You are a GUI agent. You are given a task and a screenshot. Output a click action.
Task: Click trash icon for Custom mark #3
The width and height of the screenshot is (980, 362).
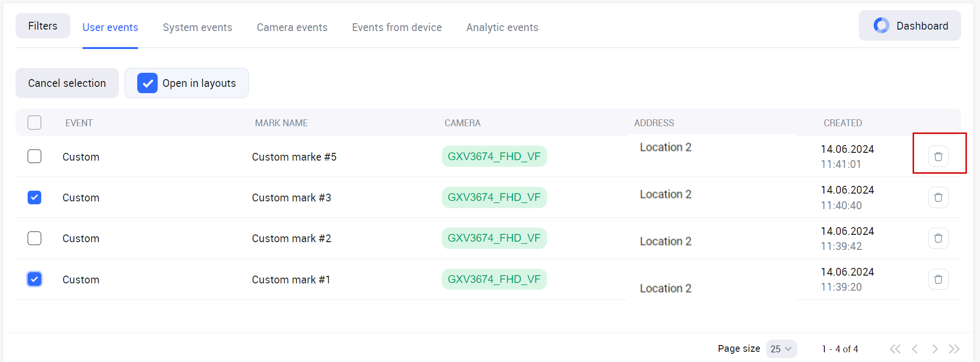point(938,197)
